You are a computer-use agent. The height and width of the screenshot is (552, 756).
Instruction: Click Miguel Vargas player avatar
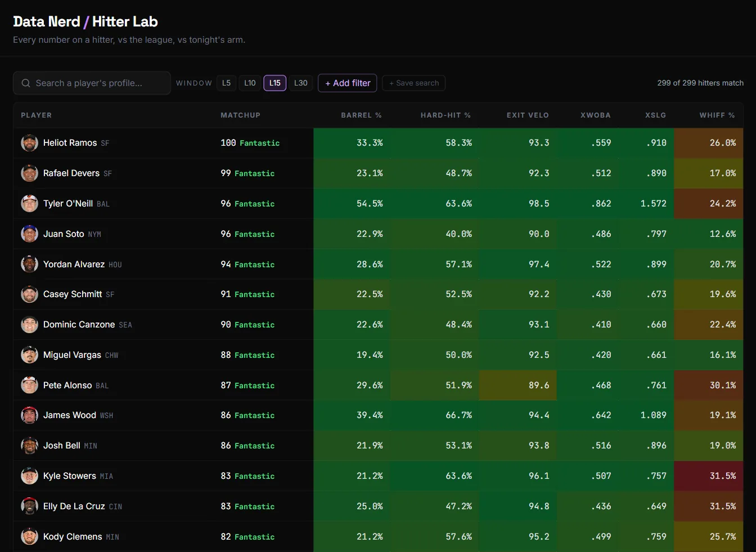pos(29,355)
